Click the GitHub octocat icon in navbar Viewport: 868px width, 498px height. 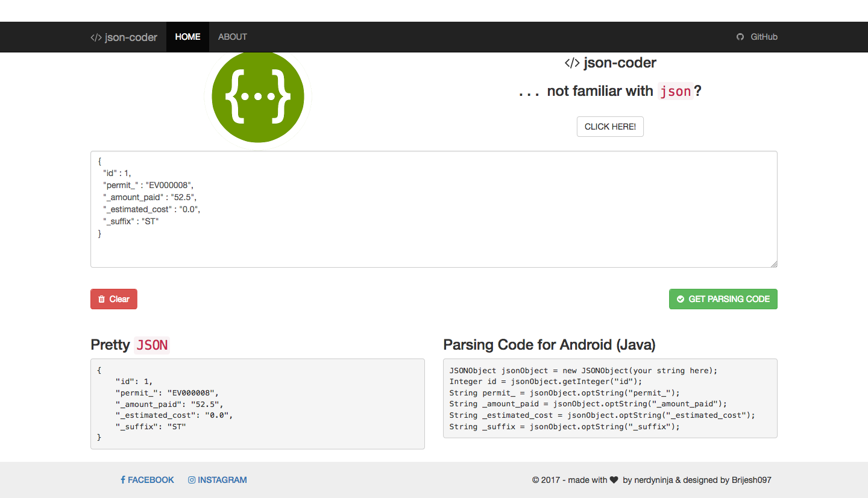[x=740, y=37]
